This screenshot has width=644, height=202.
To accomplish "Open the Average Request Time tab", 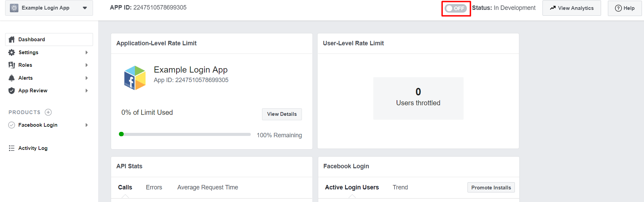I will [208, 187].
